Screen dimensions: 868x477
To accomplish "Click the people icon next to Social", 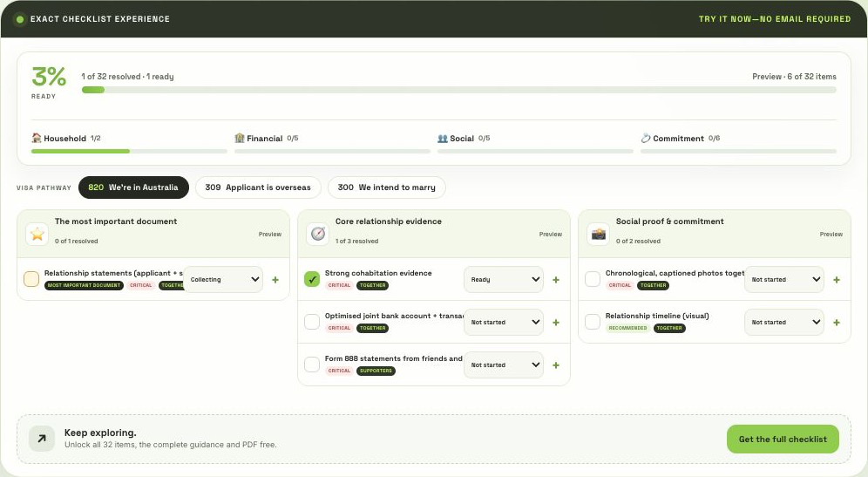I will click(x=443, y=139).
